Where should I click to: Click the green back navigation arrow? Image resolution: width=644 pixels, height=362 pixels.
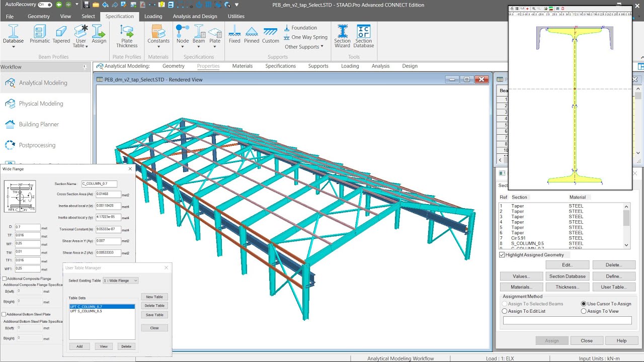click(x=60, y=5)
